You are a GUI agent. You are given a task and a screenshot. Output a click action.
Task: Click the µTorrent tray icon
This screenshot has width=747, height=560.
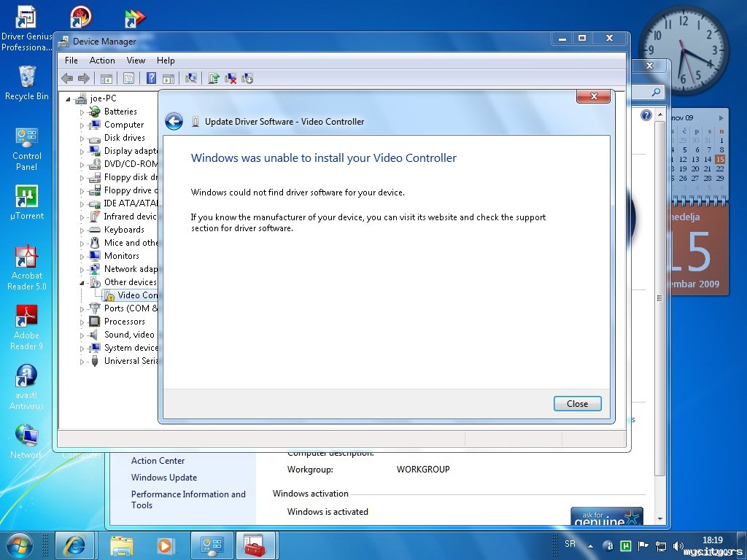tap(625, 545)
